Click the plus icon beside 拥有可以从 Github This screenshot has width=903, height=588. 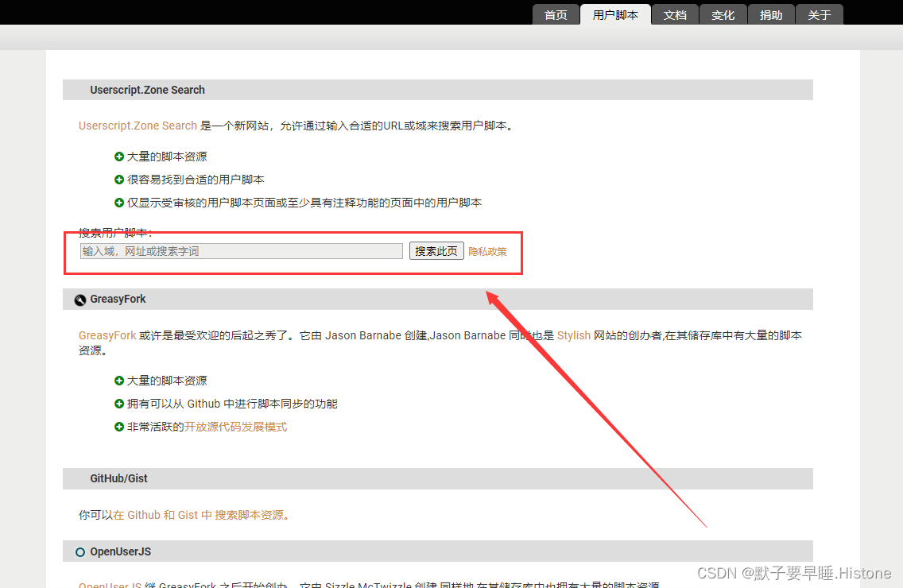click(x=119, y=404)
